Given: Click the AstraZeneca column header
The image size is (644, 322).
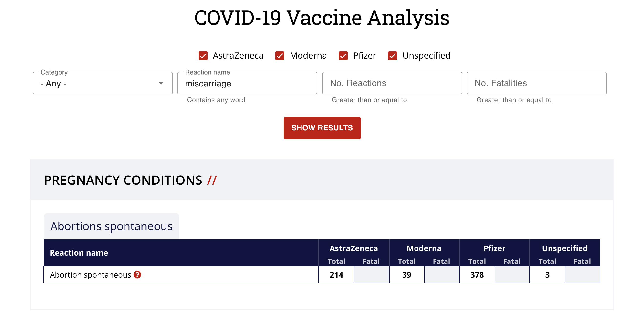Looking at the screenshot, I should 353,248.
